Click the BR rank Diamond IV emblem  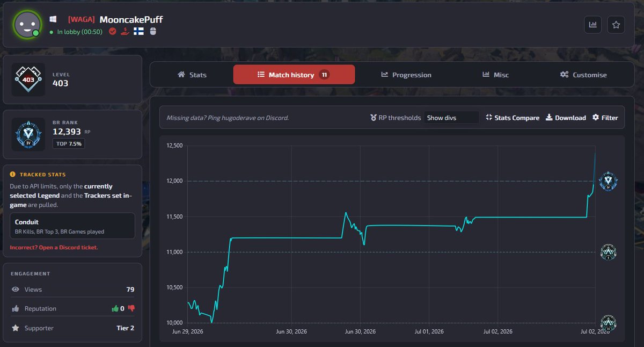(28, 134)
